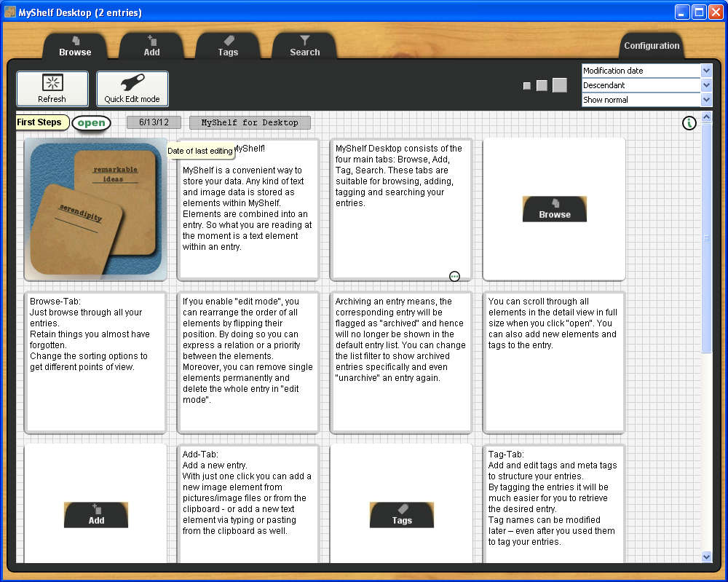This screenshot has width=728, height=582.
Task: Select the 'You can scroll through all' card
Action: pos(554,362)
